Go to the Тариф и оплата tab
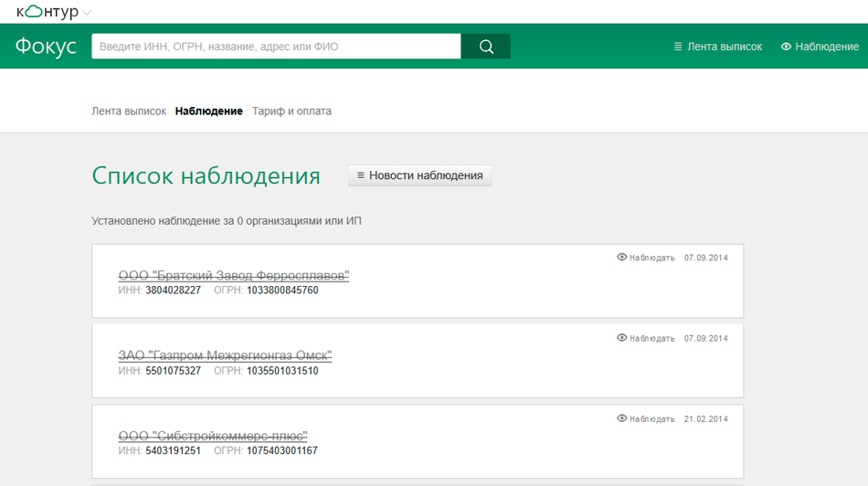 [x=291, y=111]
